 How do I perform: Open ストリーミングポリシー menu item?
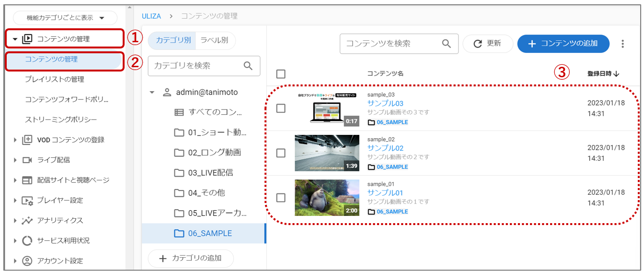pyautogui.click(x=61, y=119)
